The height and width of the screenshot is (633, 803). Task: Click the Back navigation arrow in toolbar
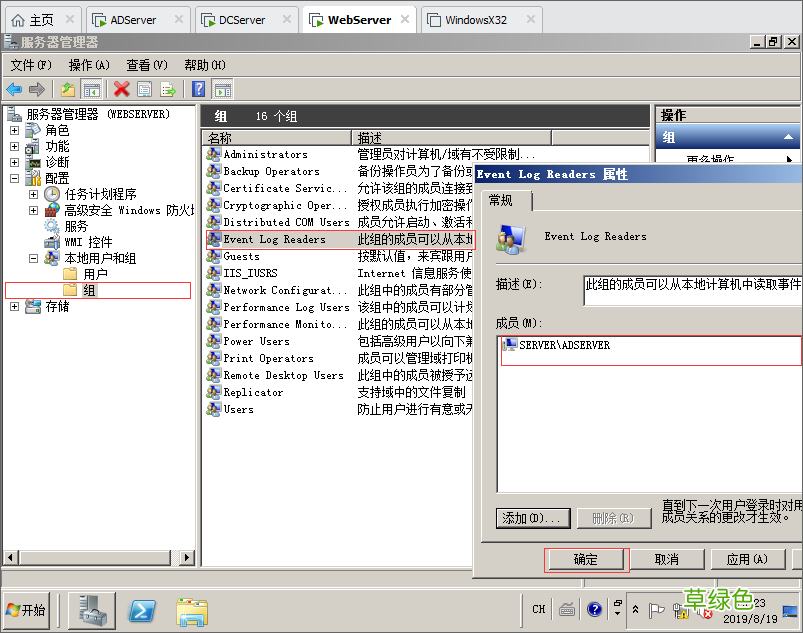[x=12, y=88]
